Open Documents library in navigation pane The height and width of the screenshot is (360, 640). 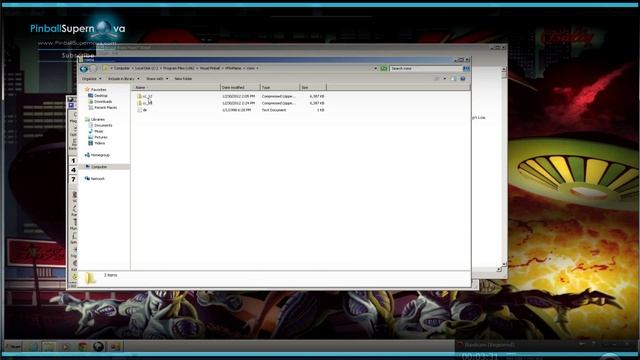[x=100, y=125]
